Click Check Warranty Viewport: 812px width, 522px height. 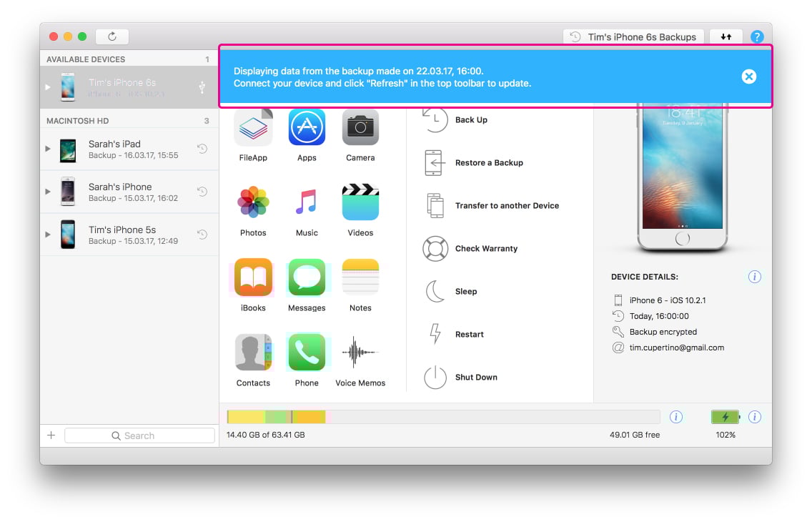(x=470, y=249)
